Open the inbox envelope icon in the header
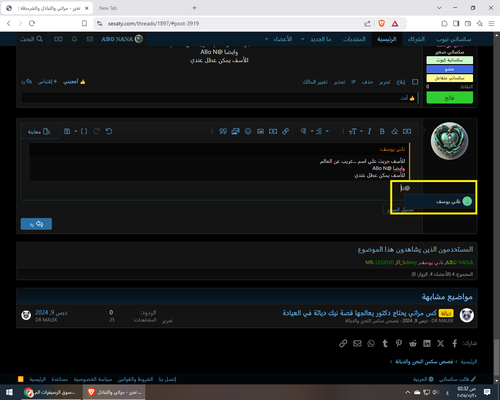The width and height of the screenshot is (500, 400). (x=90, y=39)
